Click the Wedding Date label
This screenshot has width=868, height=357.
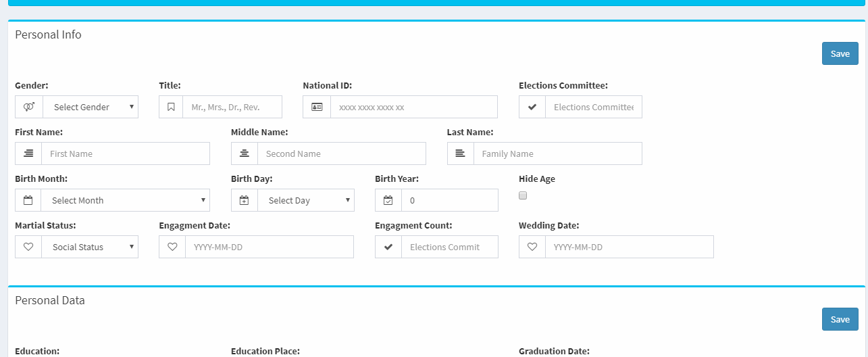click(x=548, y=225)
